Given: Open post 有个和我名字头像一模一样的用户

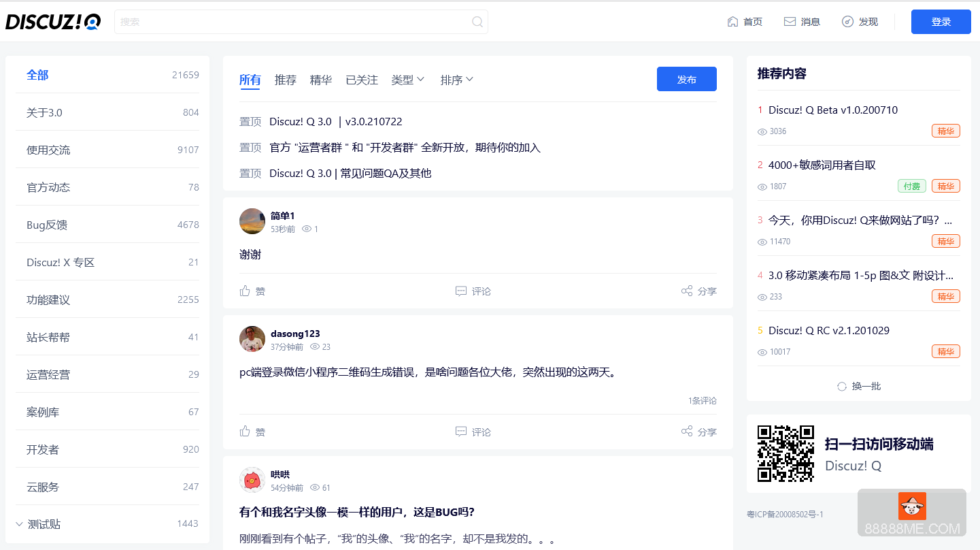Looking at the screenshot, I should 357,512.
